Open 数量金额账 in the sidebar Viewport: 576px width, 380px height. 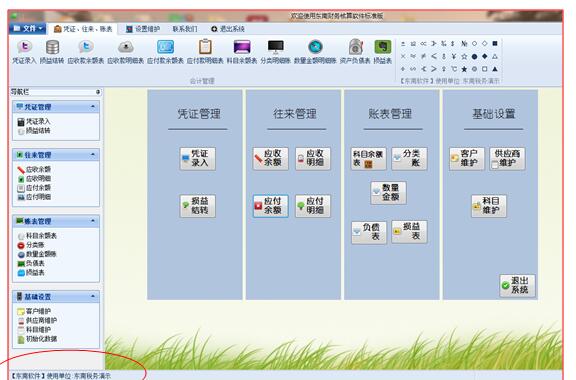coord(37,254)
